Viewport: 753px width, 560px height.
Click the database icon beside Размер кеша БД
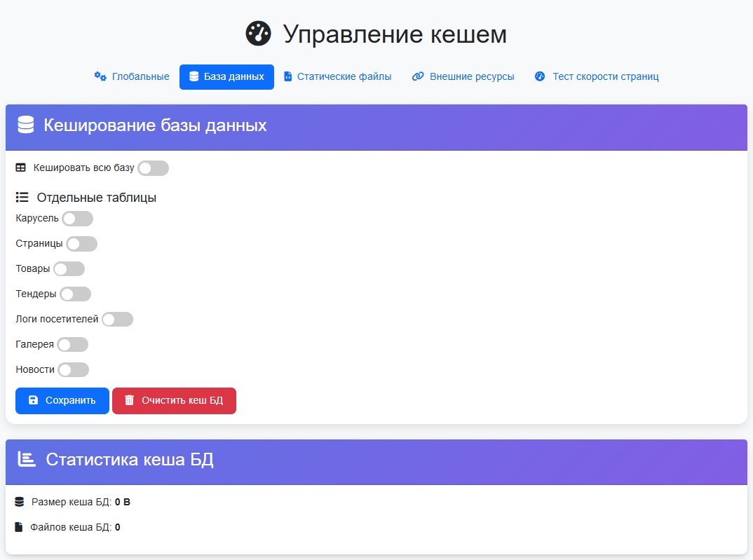click(20, 501)
